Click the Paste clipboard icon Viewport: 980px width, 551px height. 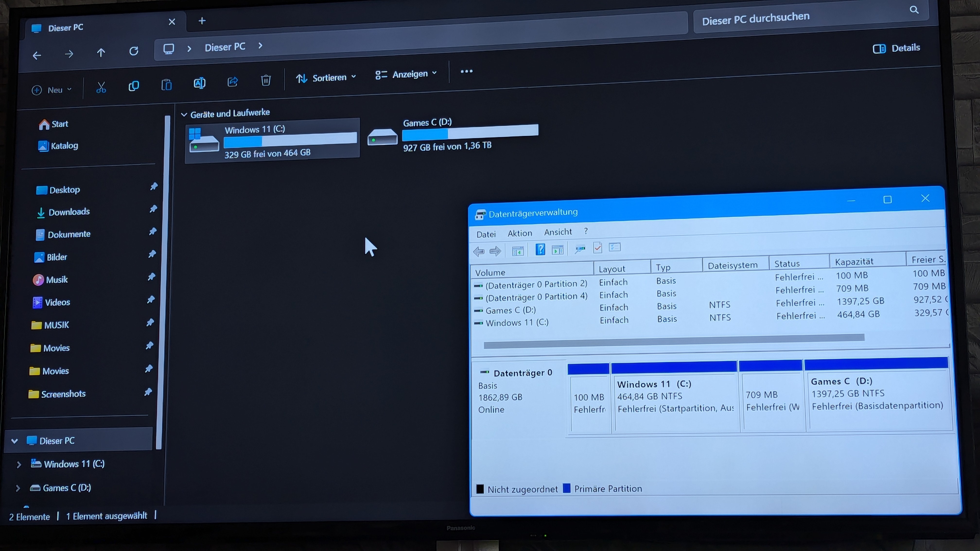click(166, 84)
